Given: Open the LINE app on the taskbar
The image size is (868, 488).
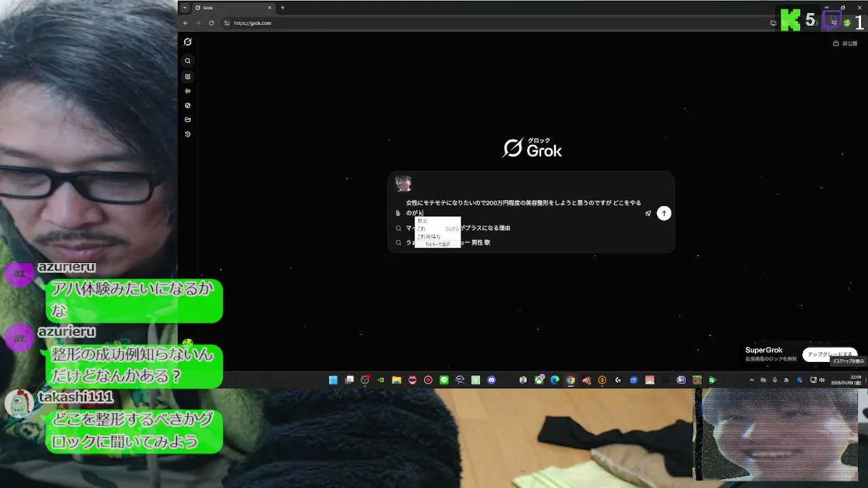Looking at the screenshot, I should point(444,380).
